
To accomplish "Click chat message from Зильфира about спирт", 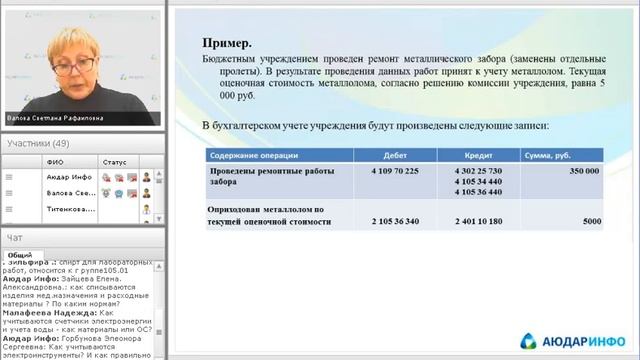I will click(x=77, y=266).
